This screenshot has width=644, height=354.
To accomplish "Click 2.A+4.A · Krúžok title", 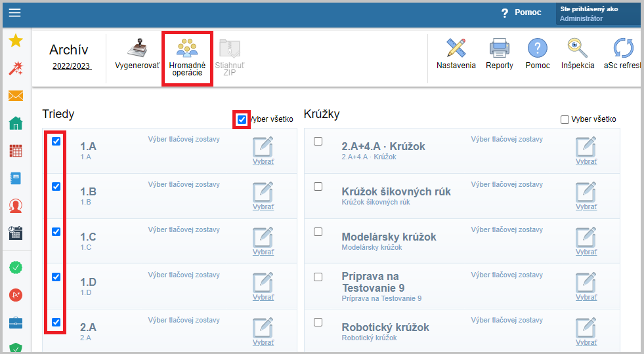I will coord(383,146).
